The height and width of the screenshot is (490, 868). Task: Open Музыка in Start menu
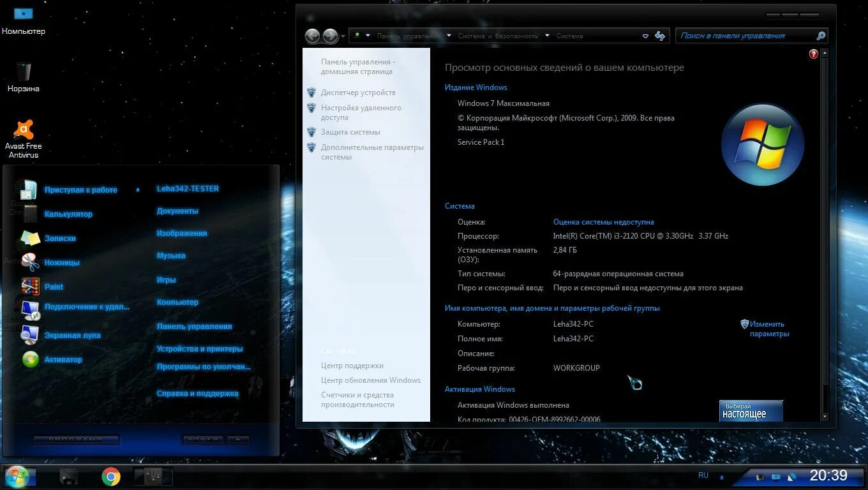point(171,256)
